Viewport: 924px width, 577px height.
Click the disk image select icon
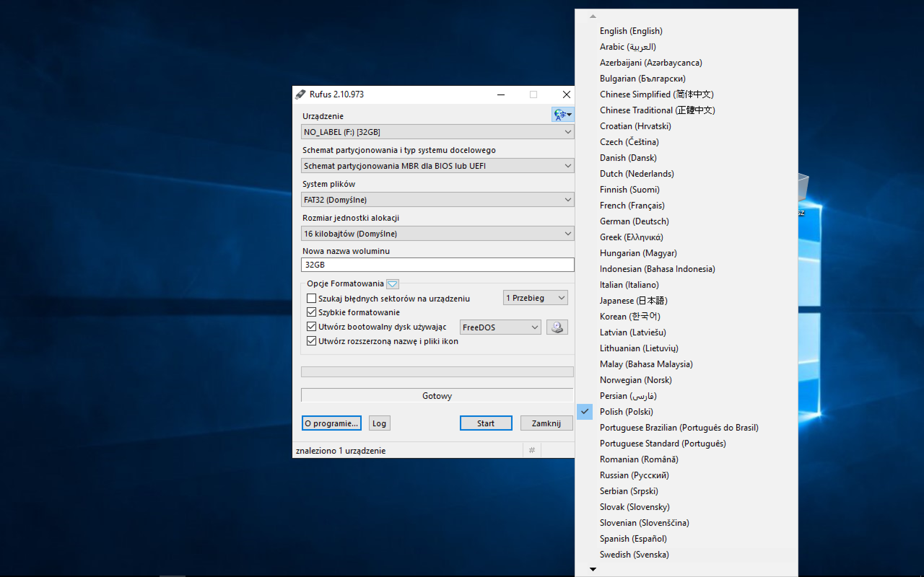click(557, 327)
